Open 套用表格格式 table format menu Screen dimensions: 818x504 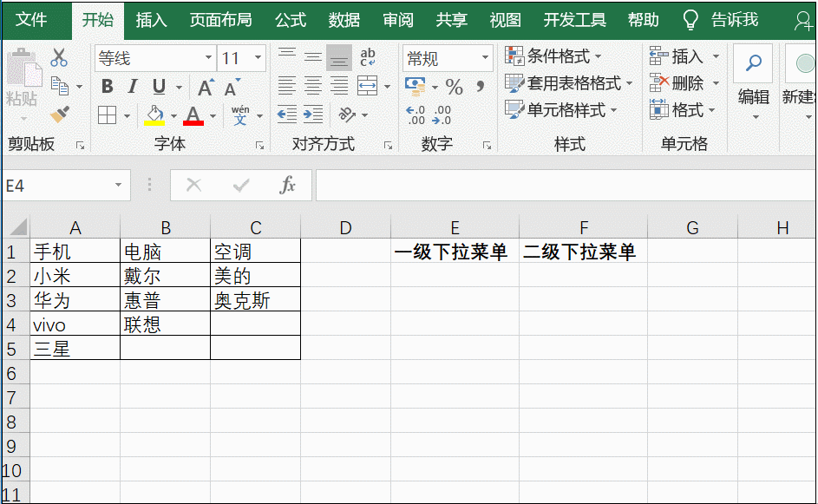click(x=569, y=83)
